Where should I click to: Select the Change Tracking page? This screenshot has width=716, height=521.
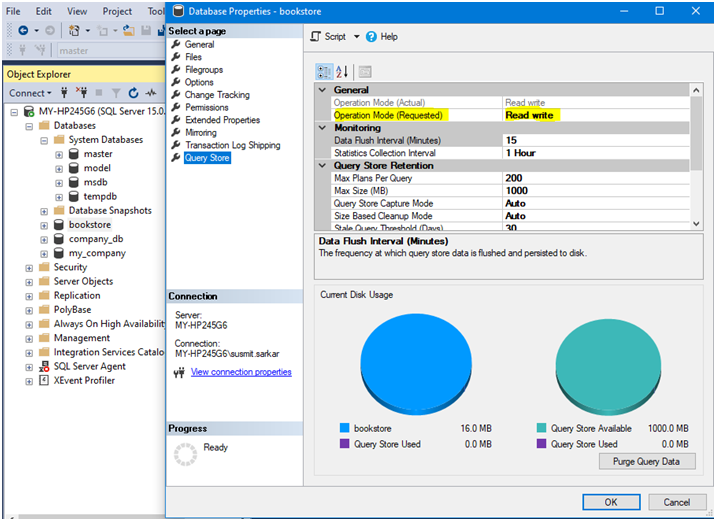coord(217,95)
